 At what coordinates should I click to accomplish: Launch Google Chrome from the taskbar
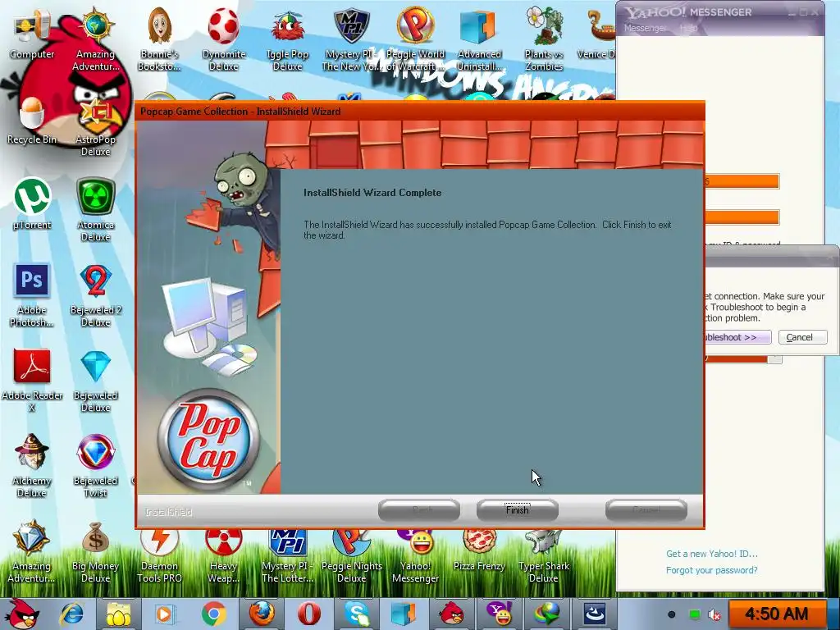tap(214, 614)
